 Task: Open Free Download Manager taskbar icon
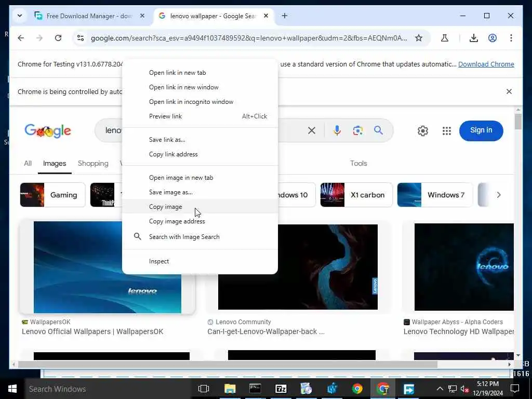tap(408, 389)
